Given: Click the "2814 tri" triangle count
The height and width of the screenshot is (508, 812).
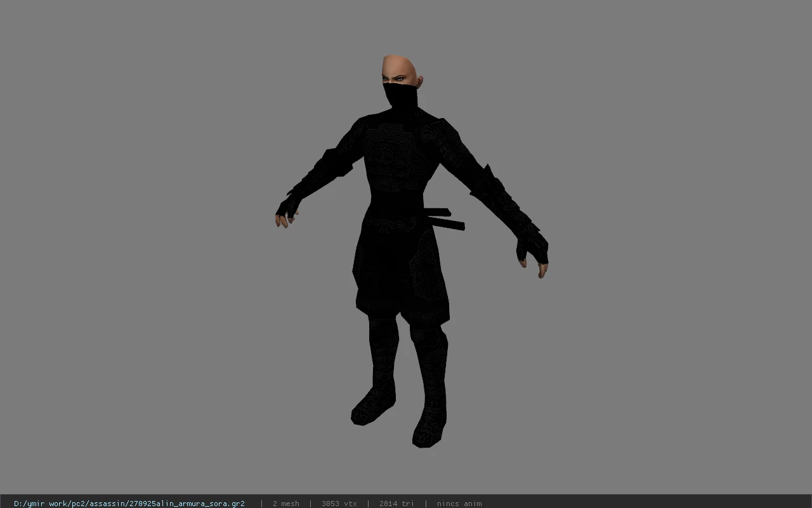Looking at the screenshot, I should point(396,504).
